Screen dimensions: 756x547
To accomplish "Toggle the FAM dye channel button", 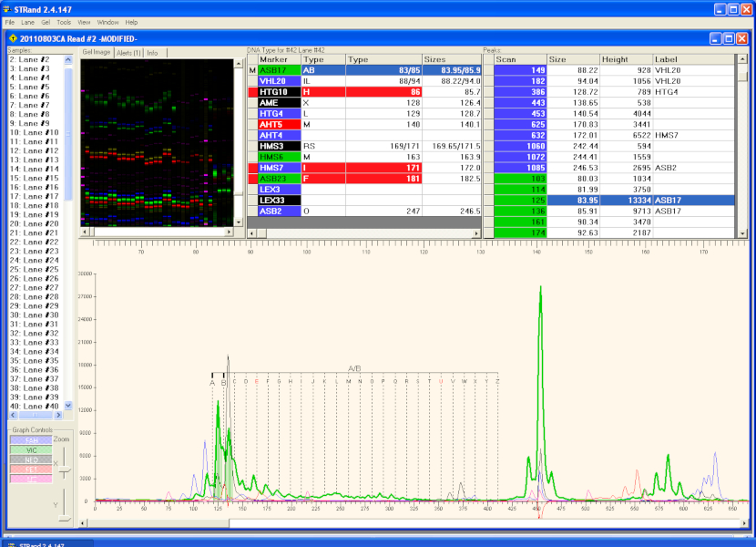I will (32, 440).
